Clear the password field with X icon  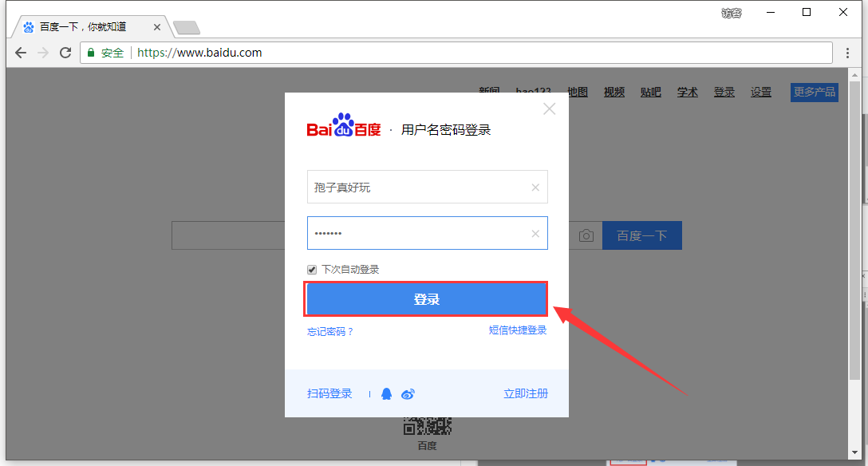point(535,234)
